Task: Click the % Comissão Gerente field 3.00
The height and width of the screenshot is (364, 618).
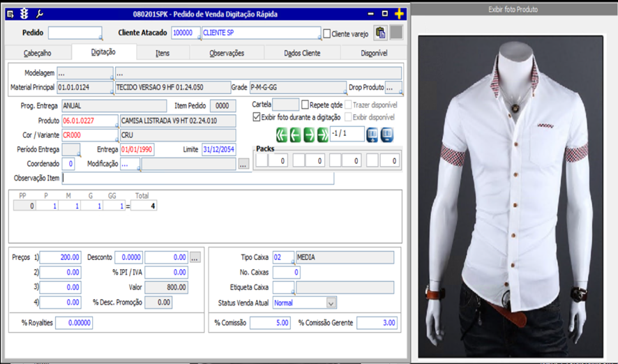Action: coord(377,323)
